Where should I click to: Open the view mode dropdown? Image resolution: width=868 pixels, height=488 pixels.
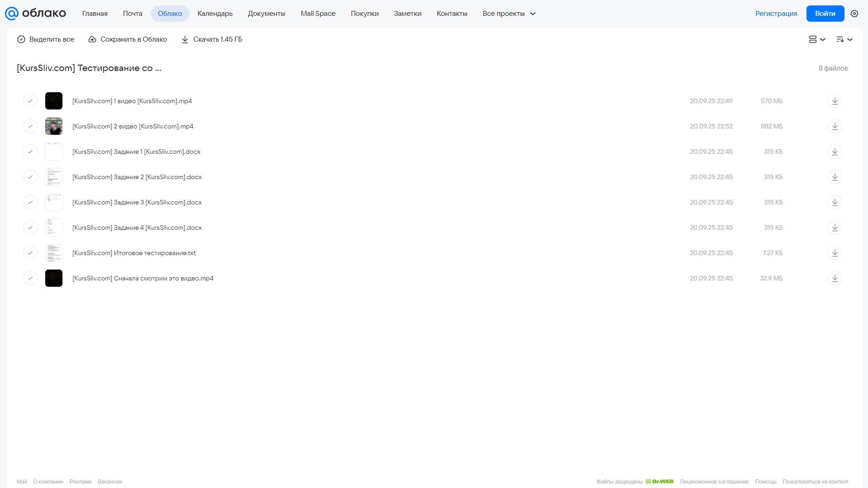tap(817, 39)
